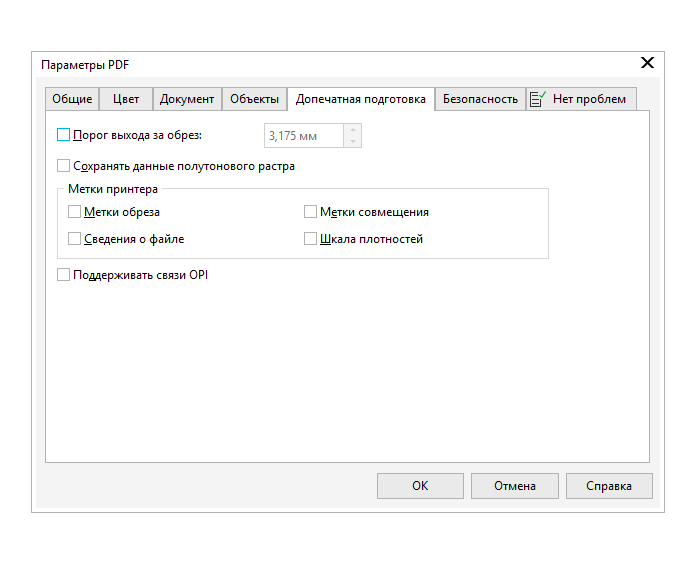Confirm settings with OK button

pyautogui.click(x=420, y=486)
